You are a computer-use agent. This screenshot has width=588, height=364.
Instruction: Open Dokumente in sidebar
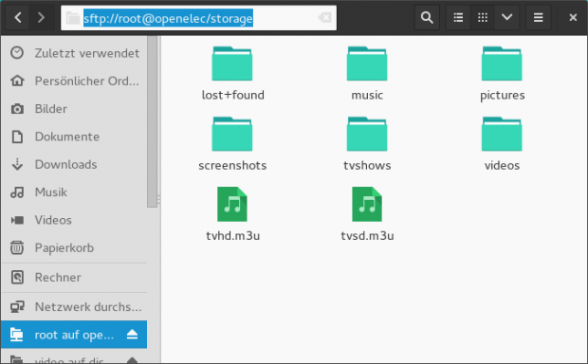point(74,136)
